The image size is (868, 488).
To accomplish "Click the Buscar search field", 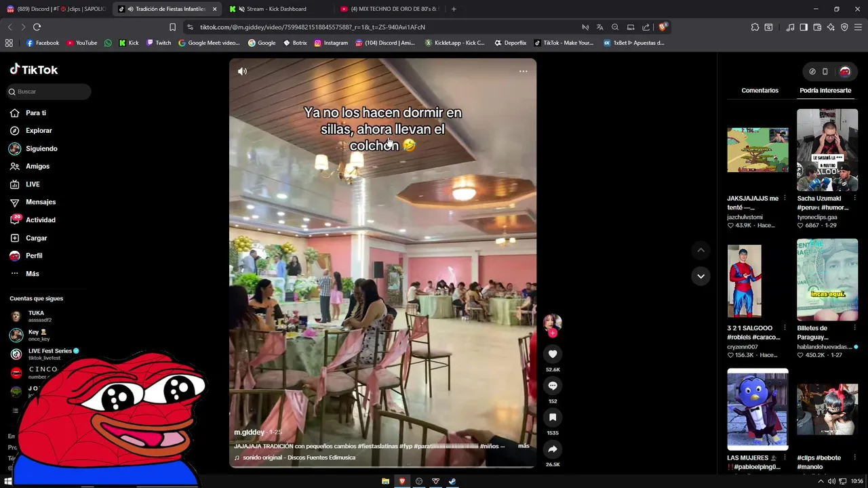I will [x=49, y=91].
